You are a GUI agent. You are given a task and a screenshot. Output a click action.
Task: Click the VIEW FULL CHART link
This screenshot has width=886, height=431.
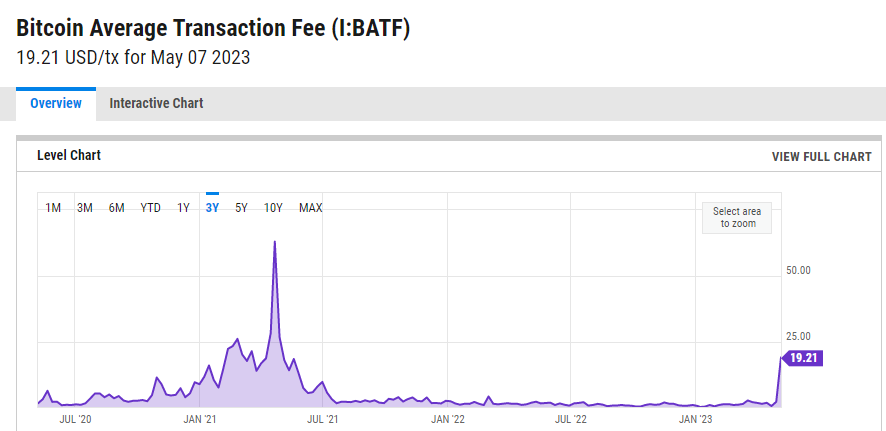click(x=821, y=156)
